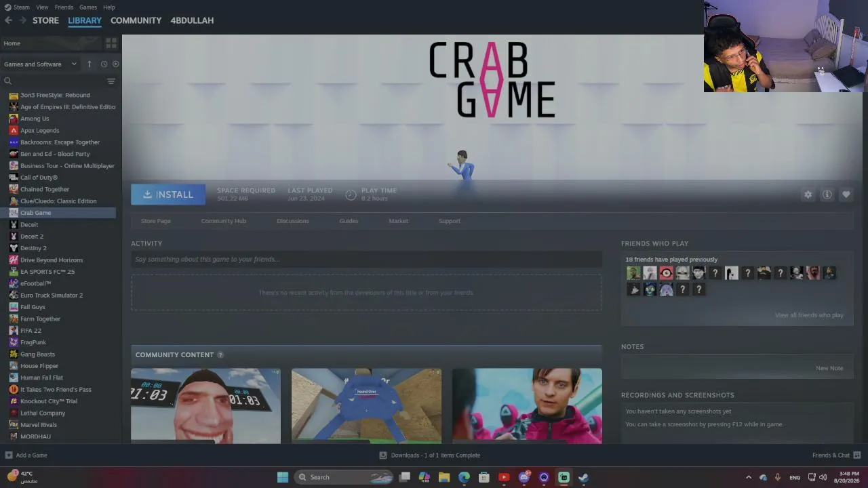This screenshot has width=868, height=488.
Task: Toggle the ready-to-play filter icon
Action: click(x=116, y=64)
